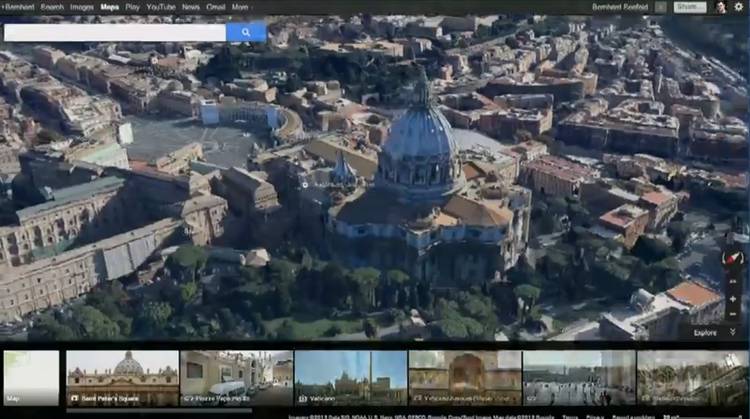Open Gmail in the top navigation bar
The width and height of the screenshot is (750, 419).
216,7
